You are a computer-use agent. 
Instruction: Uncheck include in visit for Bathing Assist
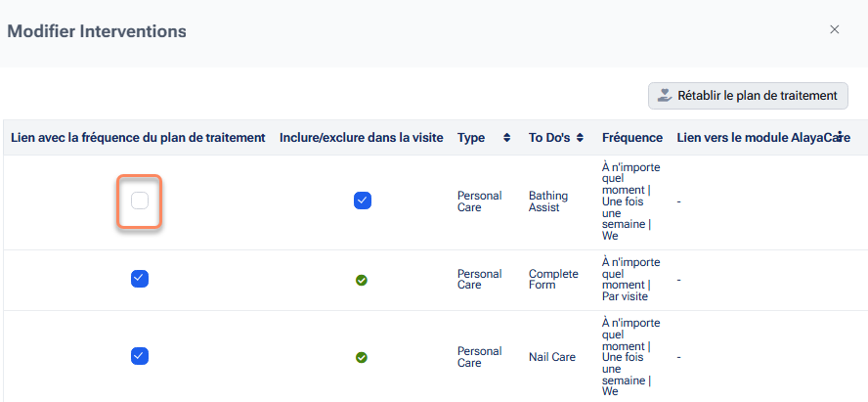pos(362,201)
